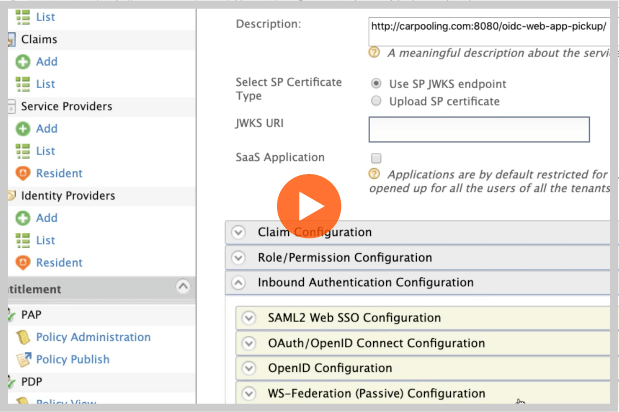Click the help icon beside description hint
619x412 pixels.
pos(374,52)
